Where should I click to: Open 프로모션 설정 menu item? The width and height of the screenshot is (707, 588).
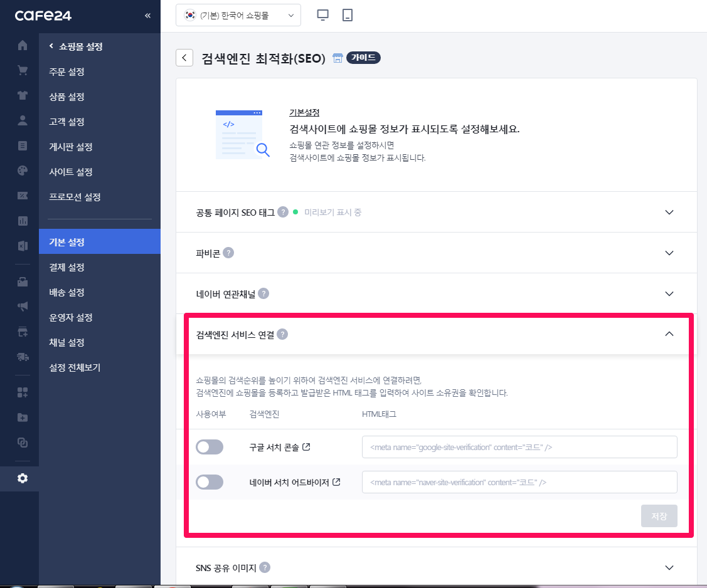(75, 197)
